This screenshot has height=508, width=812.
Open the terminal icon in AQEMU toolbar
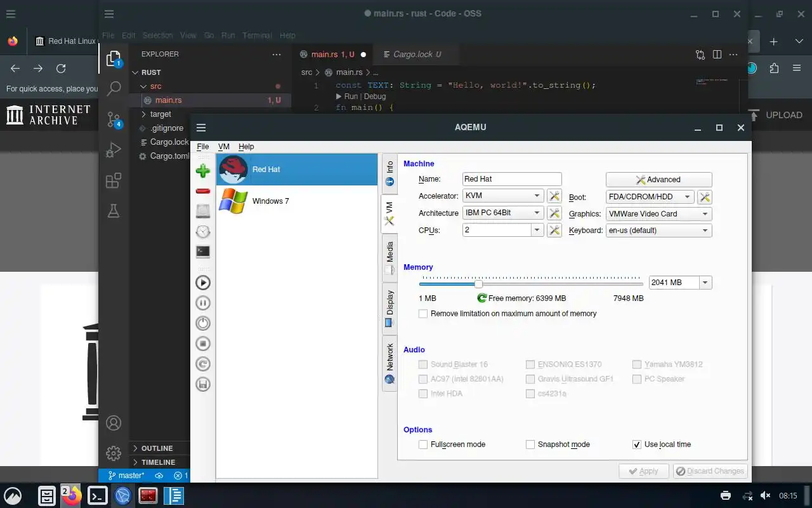203,251
